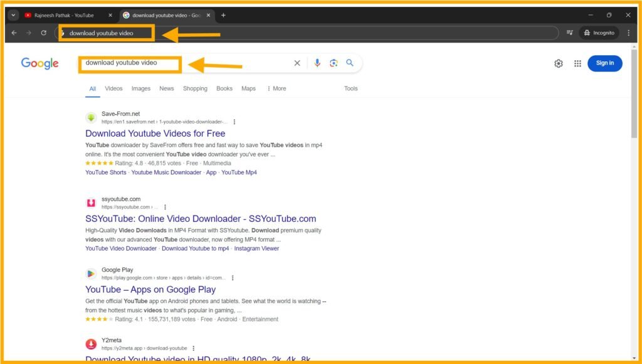The image size is (642, 364).
Task: Click the page vertical scrollbar
Action: click(x=634, y=94)
